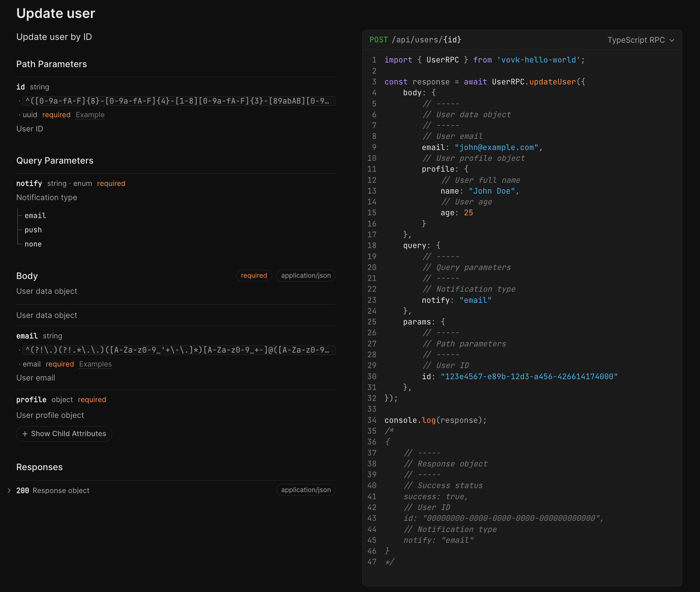Click the Responses application/json badge
700x592 pixels.
coord(305,490)
